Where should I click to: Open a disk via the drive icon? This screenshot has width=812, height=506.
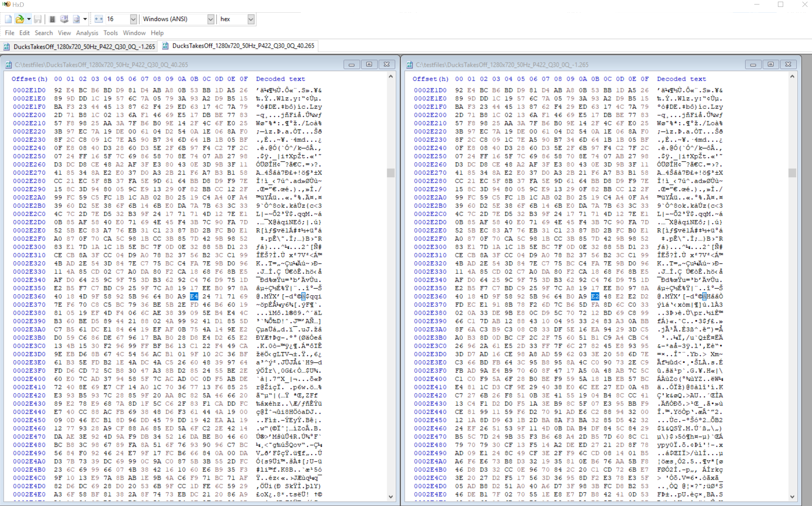tap(64, 19)
